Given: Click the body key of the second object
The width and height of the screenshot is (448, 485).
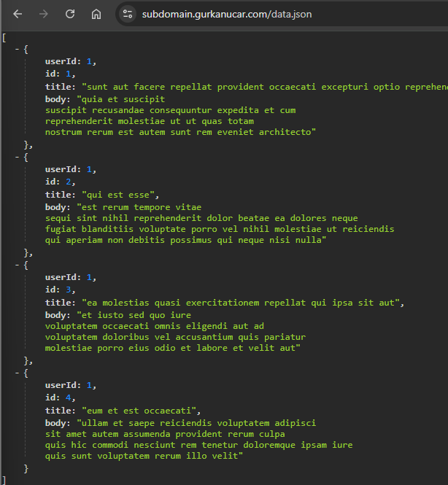Looking at the screenshot, I should (58, 207).
